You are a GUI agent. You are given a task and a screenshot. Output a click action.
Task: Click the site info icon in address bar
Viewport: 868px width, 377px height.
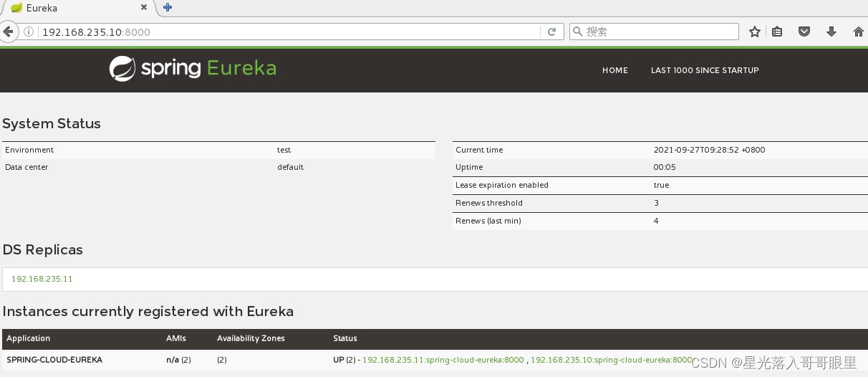(29, 32)
